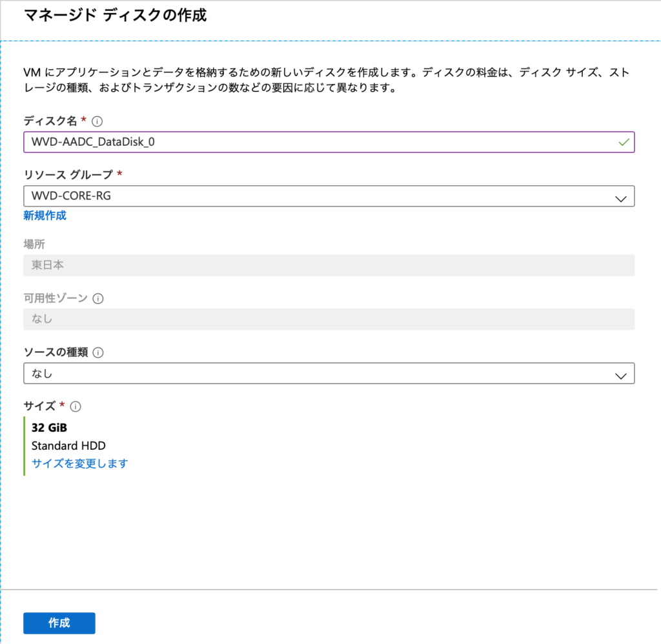Click the disabled 可用性ゾーン field
661x644 pixels.
329,319
